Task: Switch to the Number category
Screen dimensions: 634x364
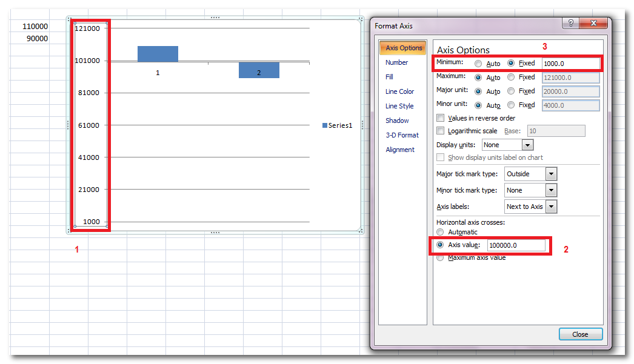Action: click(x=396, y=62)
